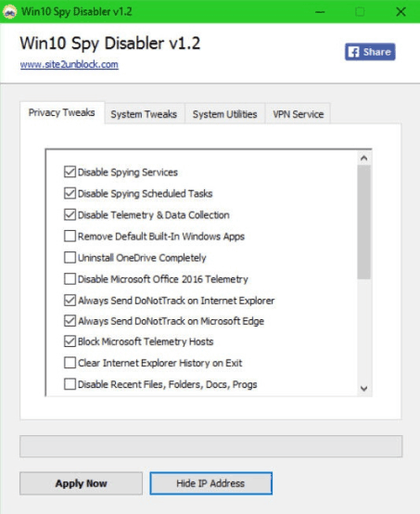This screenshot has width=420, height=514.
Task: Switch to the System Tweaks tab
Action: coord(144,114)
